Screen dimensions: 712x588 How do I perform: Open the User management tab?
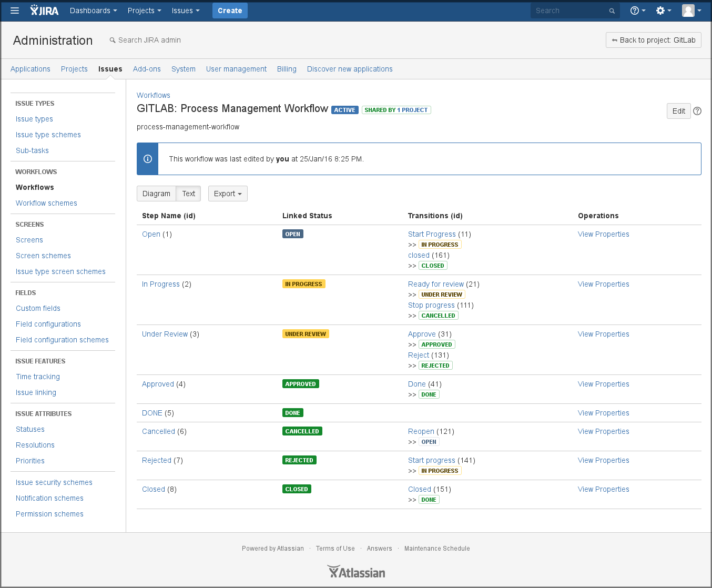click(x=236, y=69)
